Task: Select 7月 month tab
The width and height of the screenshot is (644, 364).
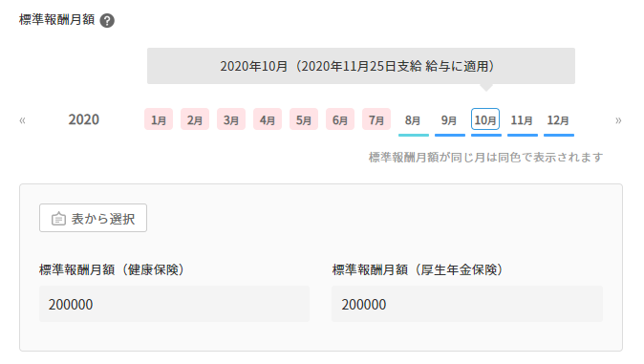Action: click(376, 119)
